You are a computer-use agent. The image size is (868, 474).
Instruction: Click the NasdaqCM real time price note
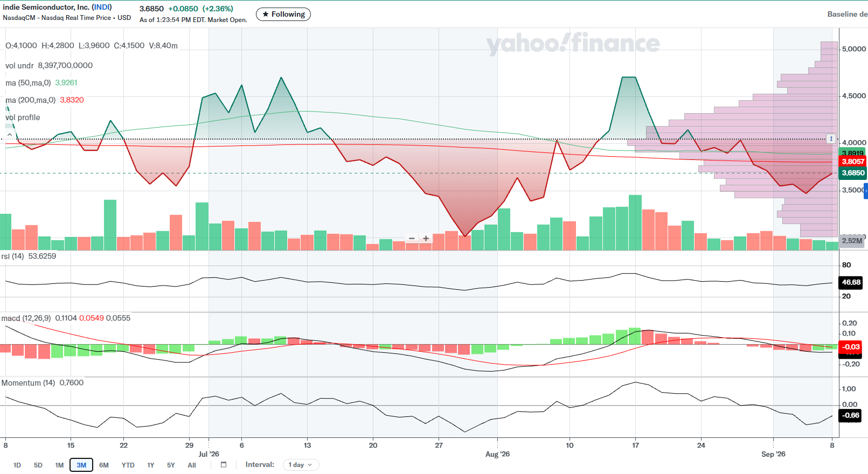click(x=67, y=18)
